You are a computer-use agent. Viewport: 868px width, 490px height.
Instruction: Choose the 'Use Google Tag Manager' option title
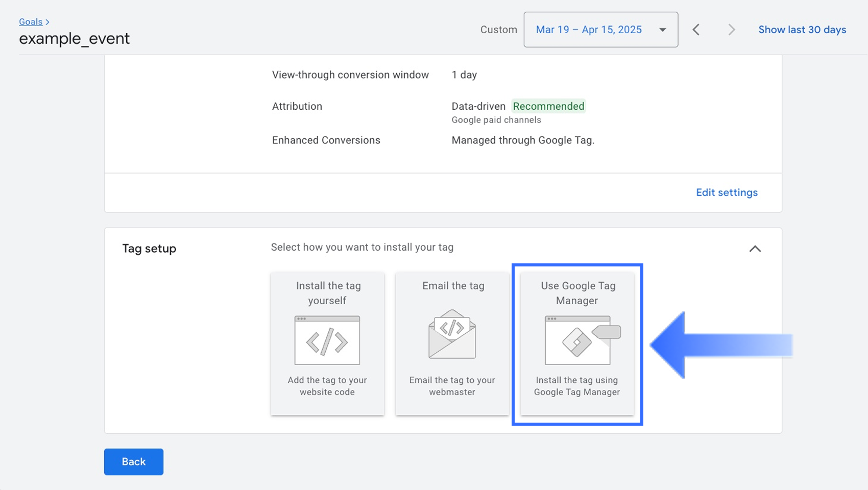point(577,293)
